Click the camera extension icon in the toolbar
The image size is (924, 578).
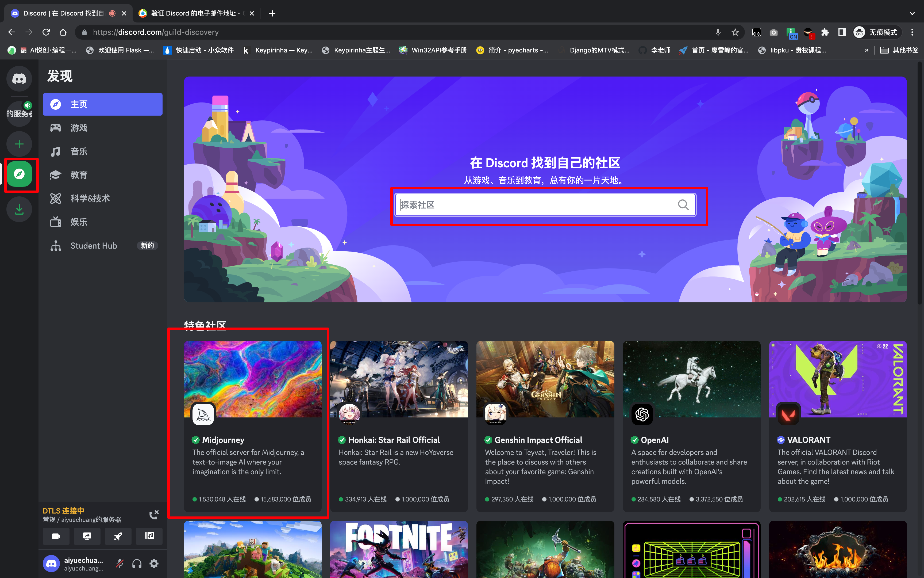coord(773,32)
